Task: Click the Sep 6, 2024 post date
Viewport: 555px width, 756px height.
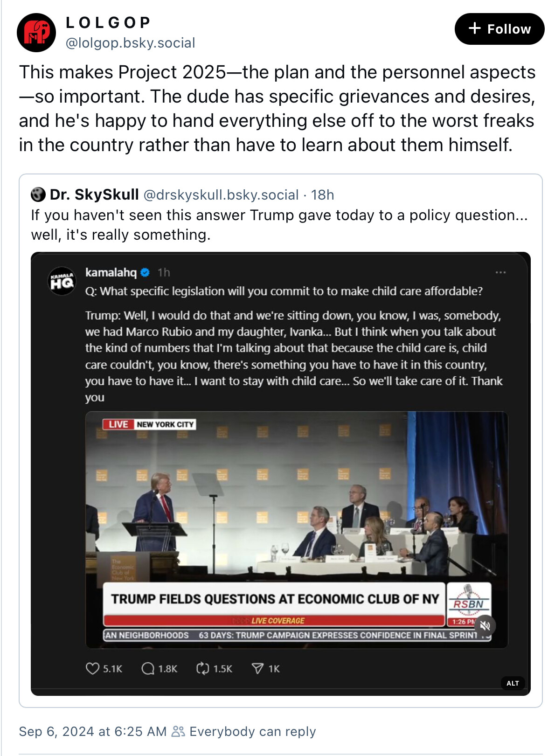Action: click(92, 731)
